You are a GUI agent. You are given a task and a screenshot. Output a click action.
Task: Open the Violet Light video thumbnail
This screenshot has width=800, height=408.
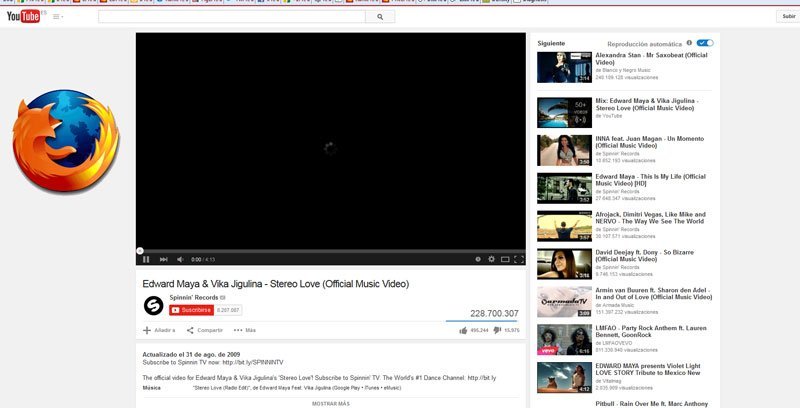[x=564, y=377]
